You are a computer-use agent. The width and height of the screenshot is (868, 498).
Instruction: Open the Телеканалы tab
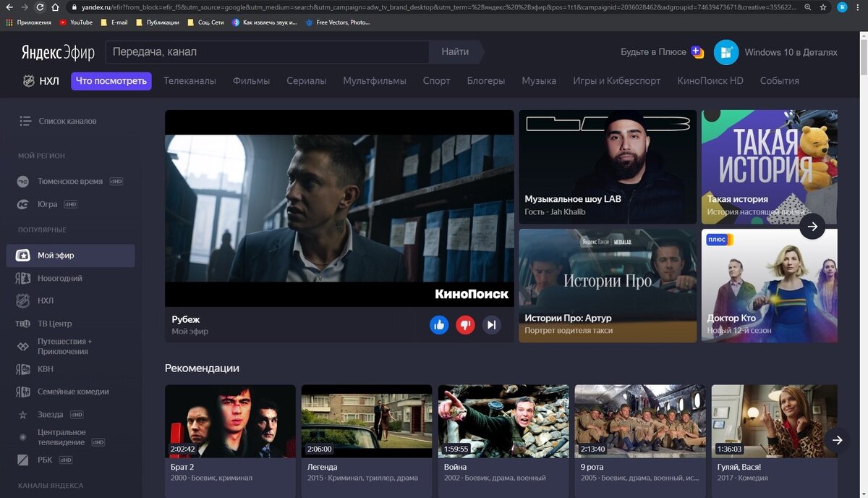point(190,81)
